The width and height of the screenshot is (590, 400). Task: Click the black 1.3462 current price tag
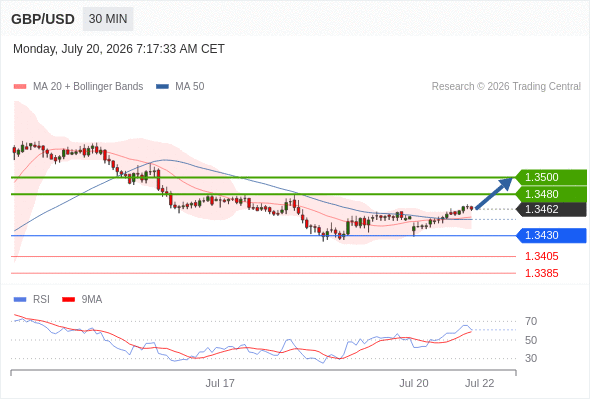[550, 209]
